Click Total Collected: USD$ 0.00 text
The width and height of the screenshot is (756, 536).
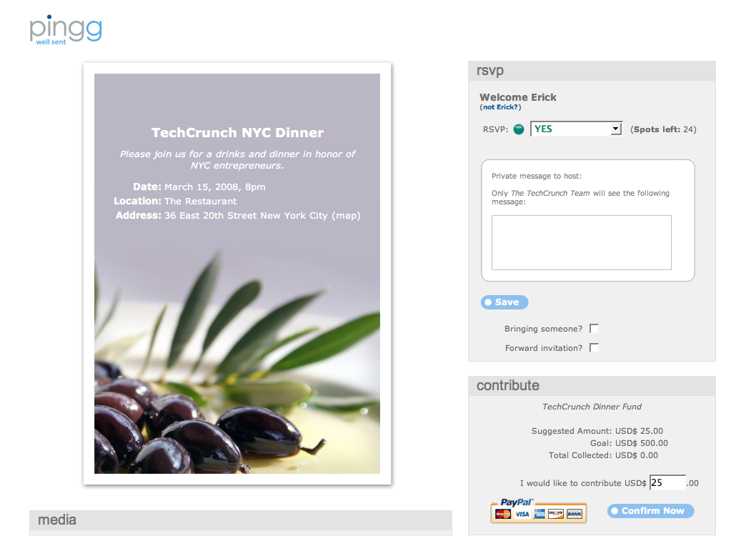pos(603,455)
